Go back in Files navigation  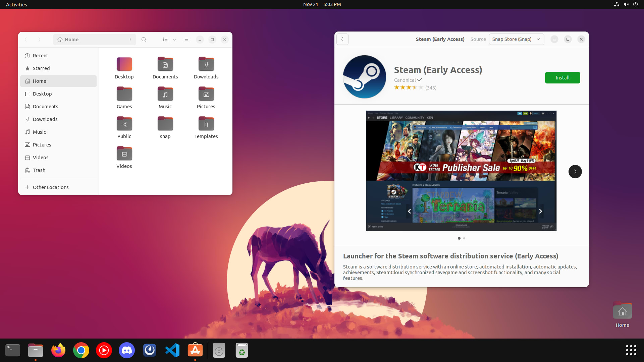click(26, 40)
